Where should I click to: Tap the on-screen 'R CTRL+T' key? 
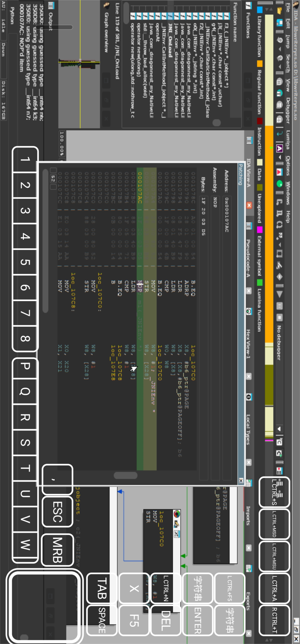(274, 620)
